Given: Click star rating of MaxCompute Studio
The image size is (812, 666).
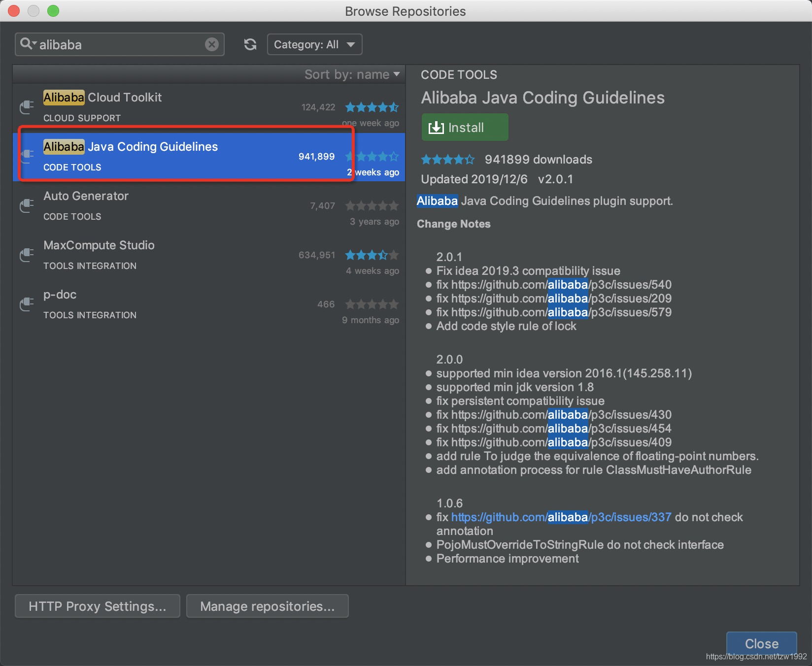Looking at the screenshot, I should point(372,255).
